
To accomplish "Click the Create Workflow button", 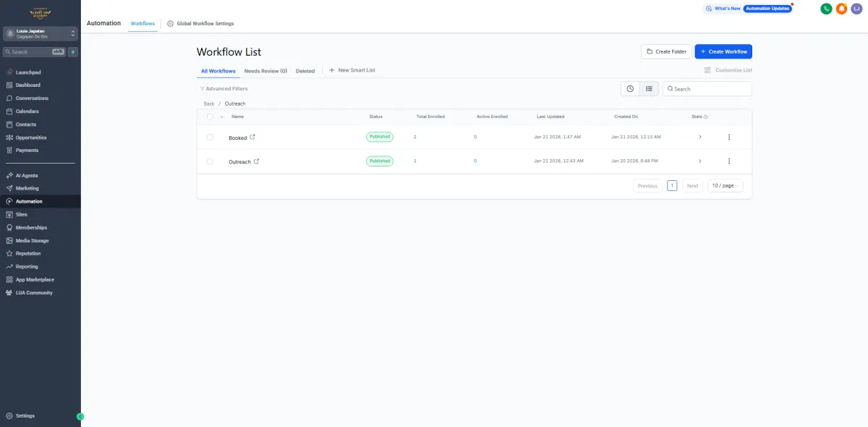I will [x=723, y=51].
